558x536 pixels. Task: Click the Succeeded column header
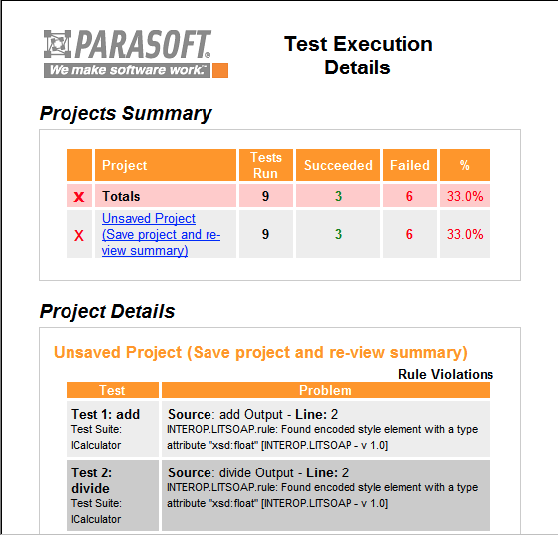click(338, 165)
